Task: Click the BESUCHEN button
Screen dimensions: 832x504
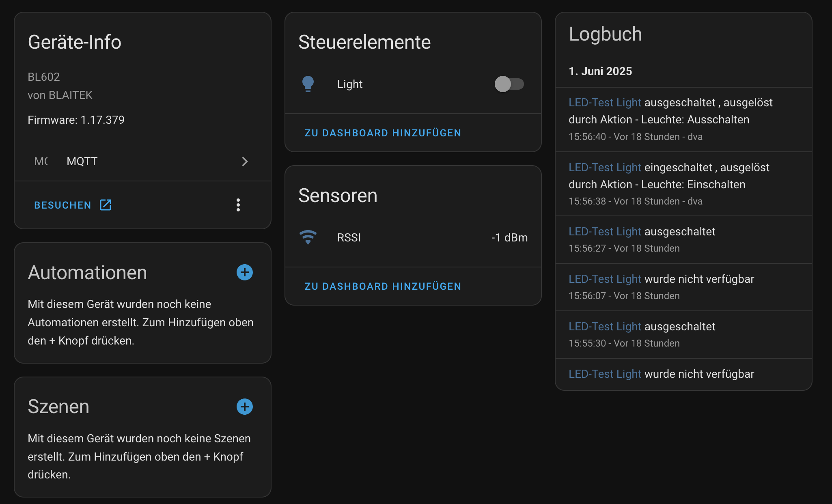Action: (x=73, y=205)
